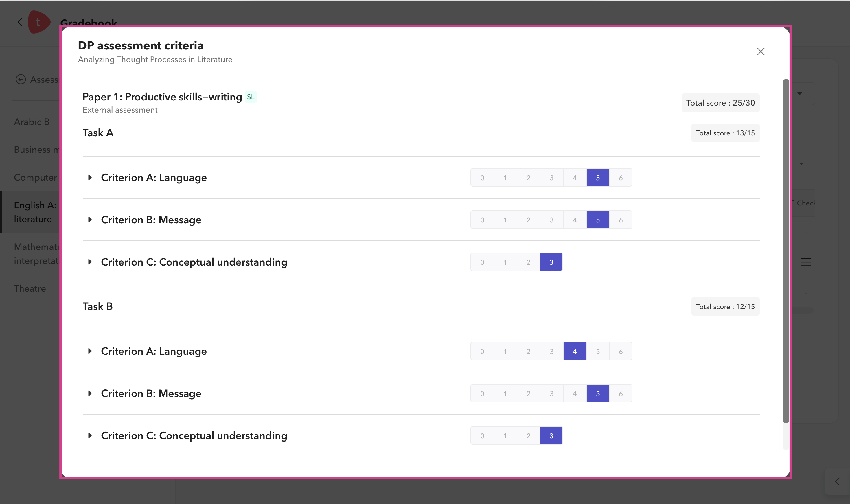850x504 pixels.
Task: Click the SL level badge
Action: coord(251,97)
